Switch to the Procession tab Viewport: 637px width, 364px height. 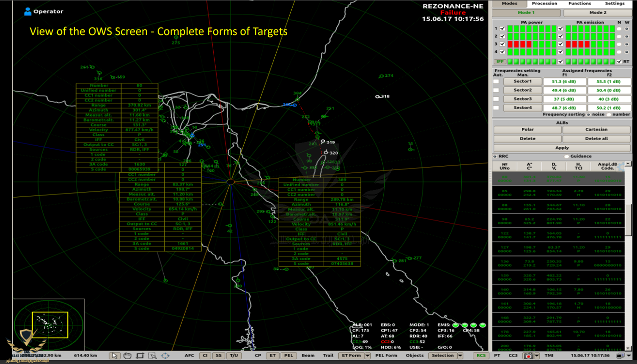tap(544, 3)
